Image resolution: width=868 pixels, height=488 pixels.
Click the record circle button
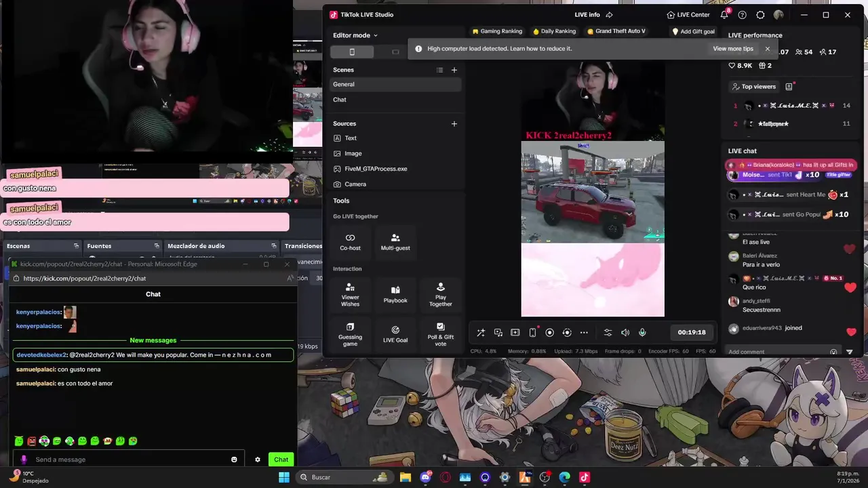(x=550, y=333)
